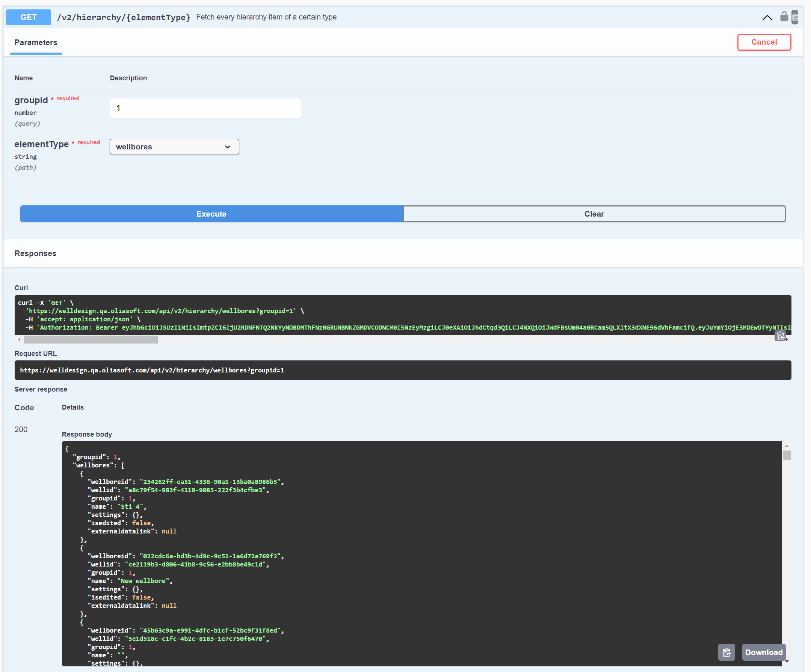811x672 pixels.
Task: Copy the response body to clipboard
Action: 726,652
